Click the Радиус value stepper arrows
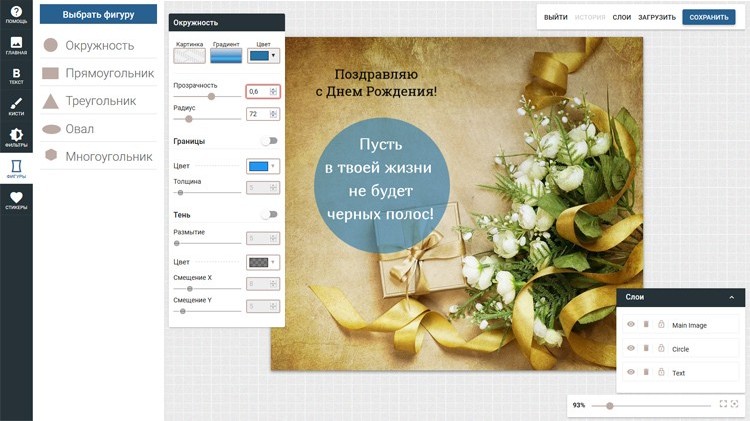750x421 pixels. click(x=273, y=114)
